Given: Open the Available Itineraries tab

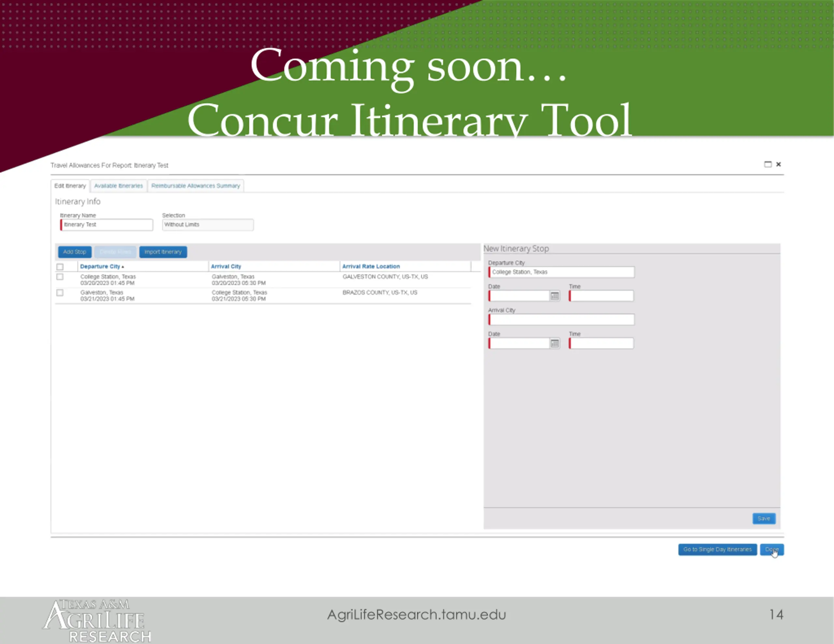Looking at the screenshot, I should [118, 186].
